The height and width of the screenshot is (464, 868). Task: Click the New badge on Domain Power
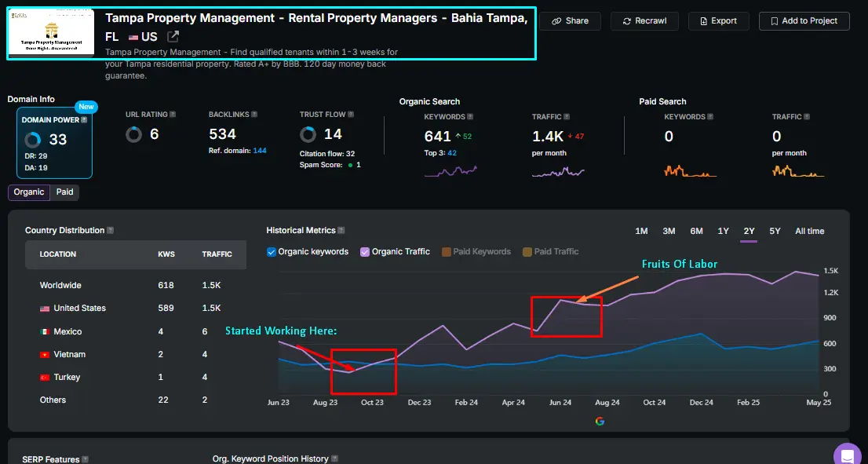(86, 107)
